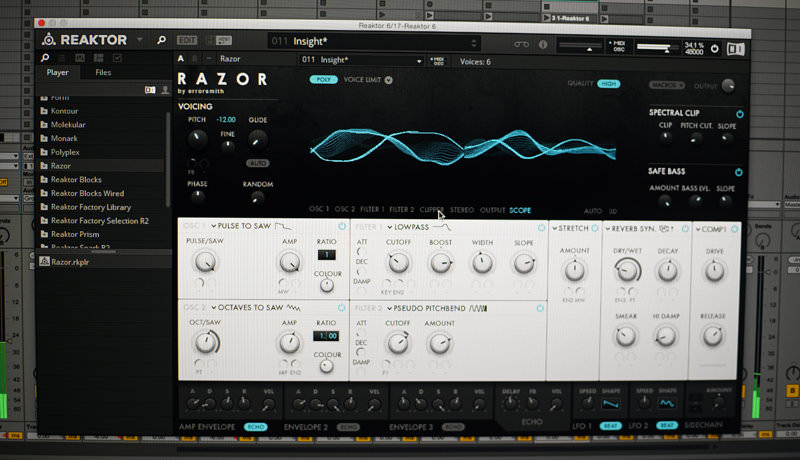Open the Pulse to Saw oscillator type dropdown

214,226
